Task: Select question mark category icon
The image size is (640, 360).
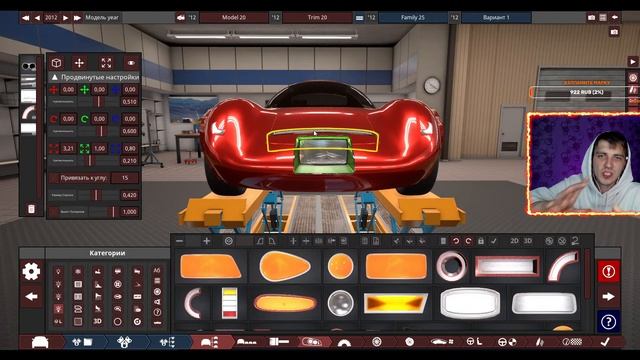Action: pyautogui.click(x=157, y=312)
